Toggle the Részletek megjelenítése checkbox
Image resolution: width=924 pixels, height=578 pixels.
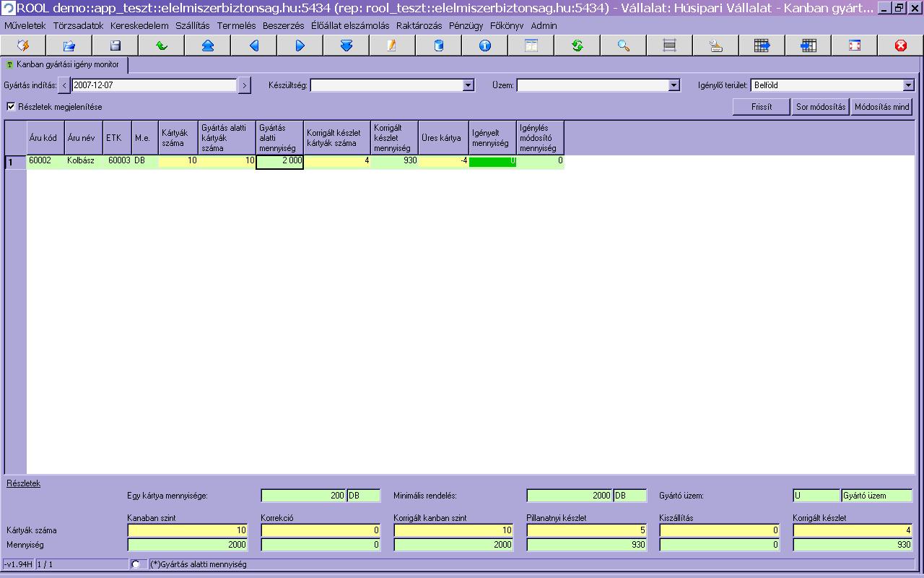coord(11,106)
